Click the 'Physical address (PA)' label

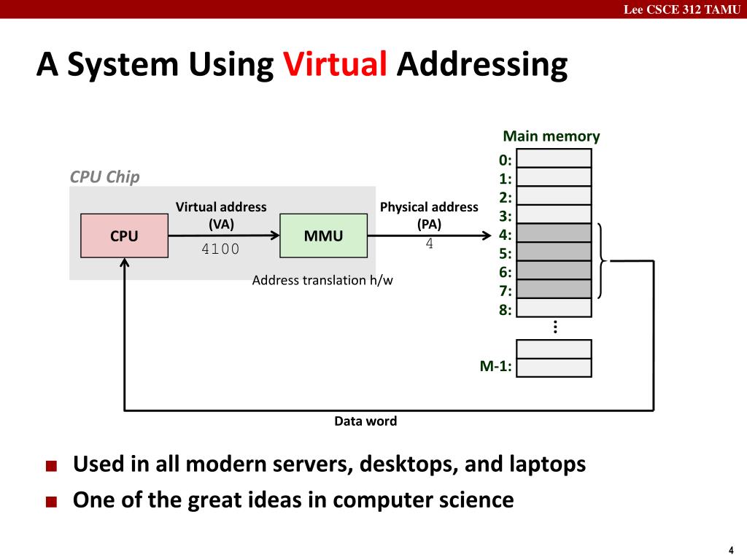[x=429, y=215]
